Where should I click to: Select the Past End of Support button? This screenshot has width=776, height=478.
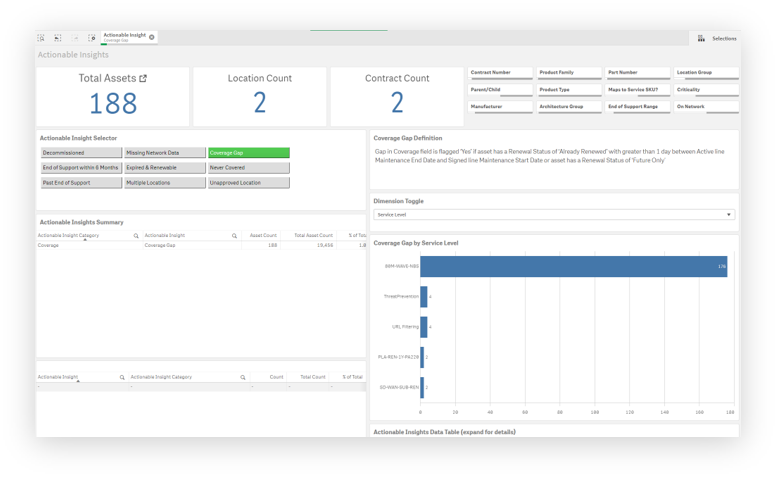point(81,183)
